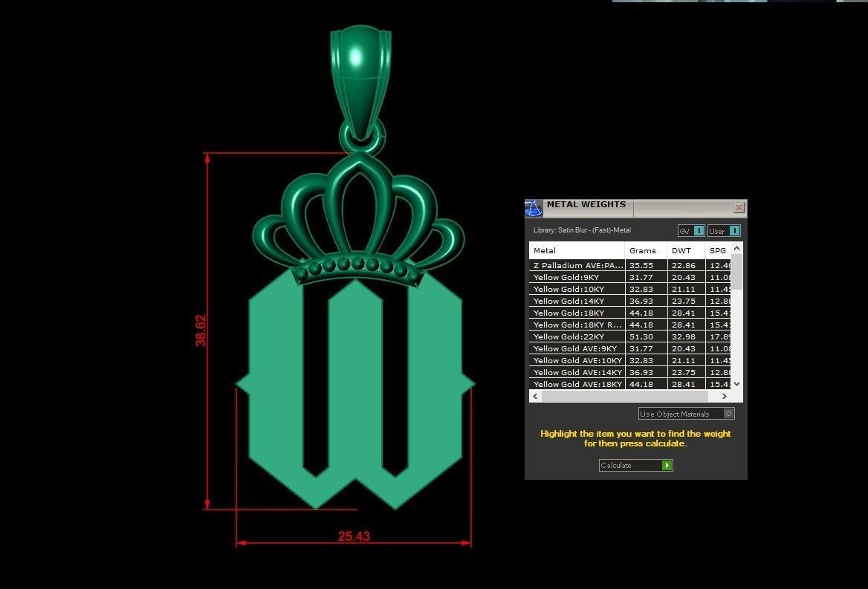868x589 pixels.
Task: Click the 35.55 grams value
Action: coord(641,265)
